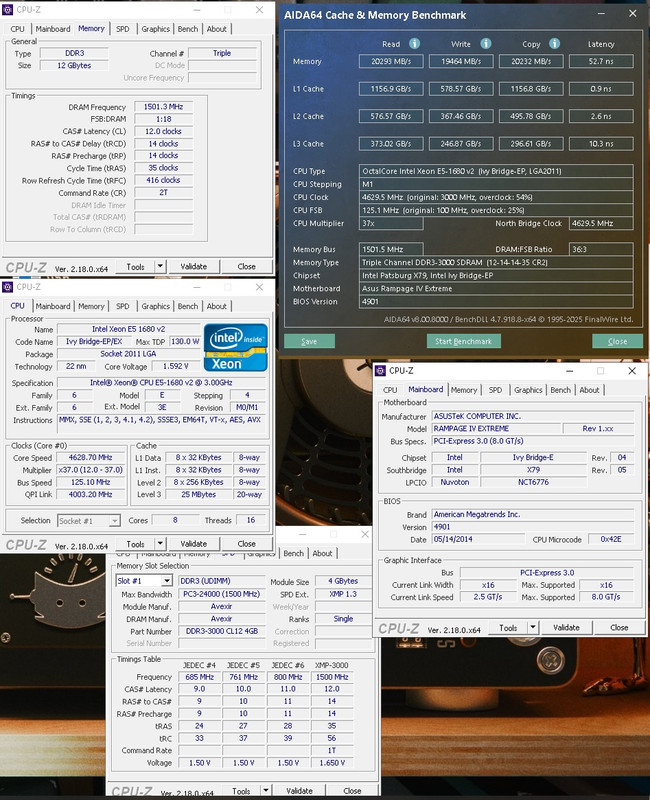
Task: Click the Intel Xeon inside logo
Action: point(236,347)
